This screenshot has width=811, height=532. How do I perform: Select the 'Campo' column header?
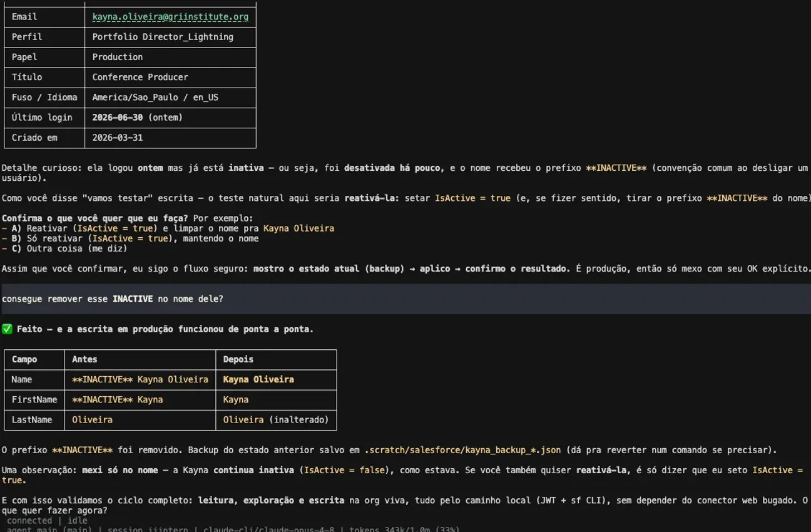(x=34, y=359)
